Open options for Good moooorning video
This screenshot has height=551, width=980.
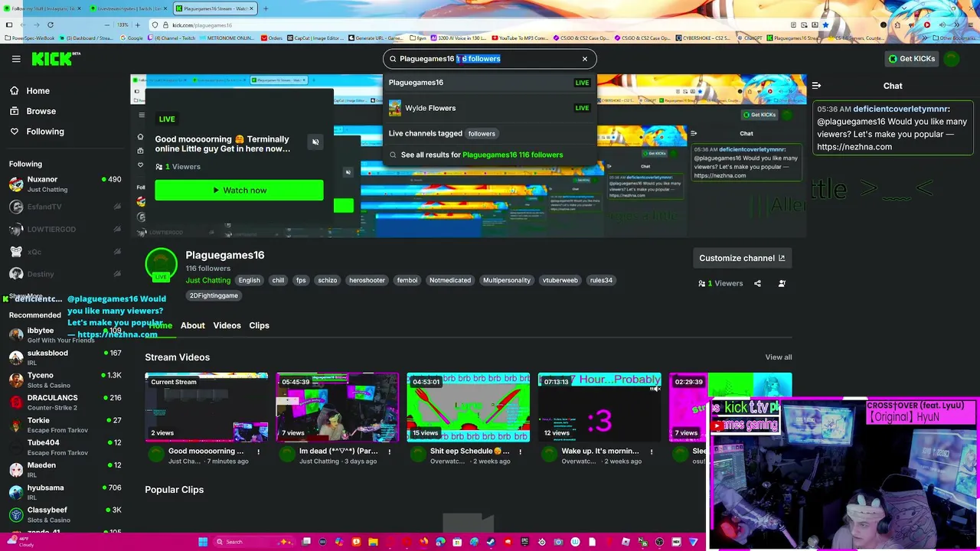(x=259, y=452)
